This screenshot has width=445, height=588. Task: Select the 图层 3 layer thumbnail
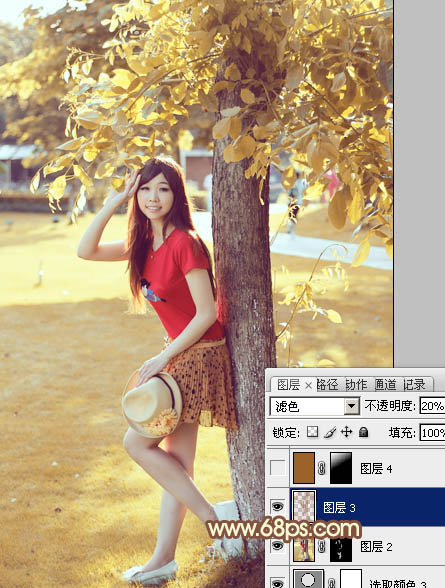click(304, 507)
